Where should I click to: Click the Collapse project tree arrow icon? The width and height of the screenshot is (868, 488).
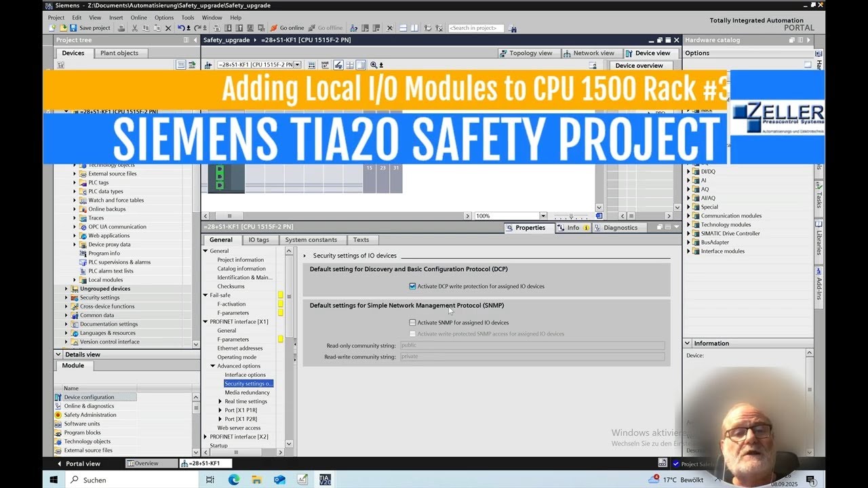click(x=195, y=40)
